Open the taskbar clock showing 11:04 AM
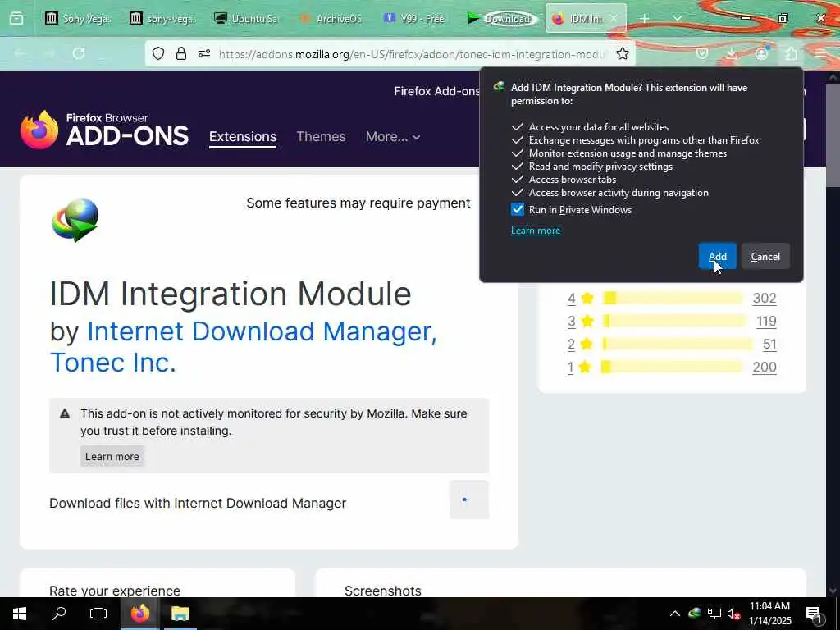840x630 pixels. click(x=769, y=614)
